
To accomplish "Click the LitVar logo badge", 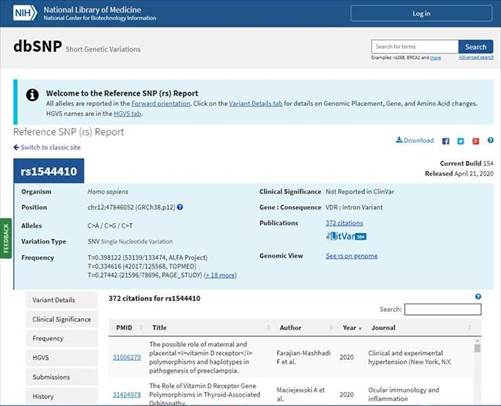I will point(346,236).
